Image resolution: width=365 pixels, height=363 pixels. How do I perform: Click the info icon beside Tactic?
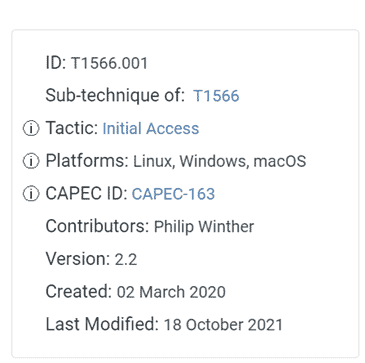[x=31, y=129]
